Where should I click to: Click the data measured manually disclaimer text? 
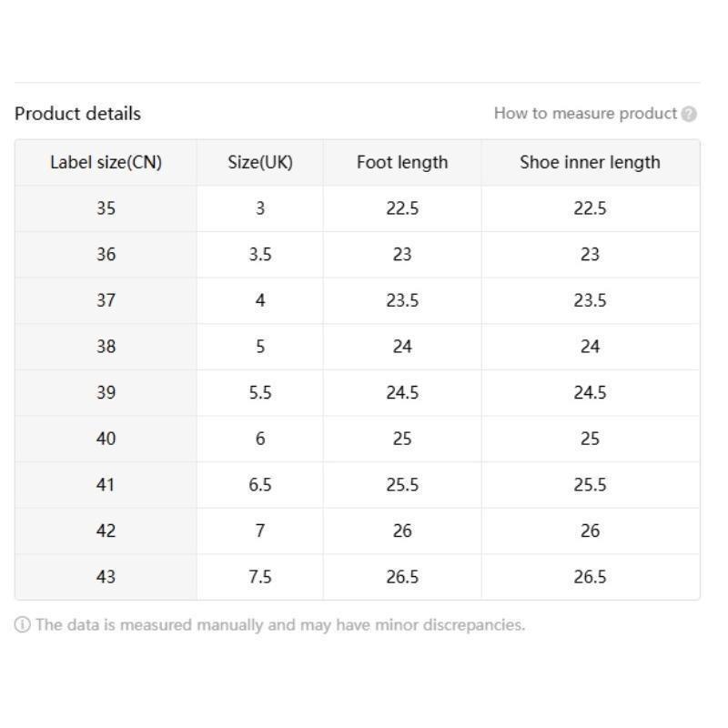pyautogui.click(x=280, y=625)
